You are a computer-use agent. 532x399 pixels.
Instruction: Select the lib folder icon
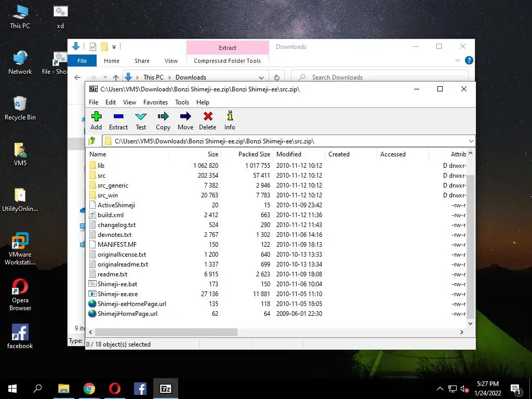pos(92,166)
